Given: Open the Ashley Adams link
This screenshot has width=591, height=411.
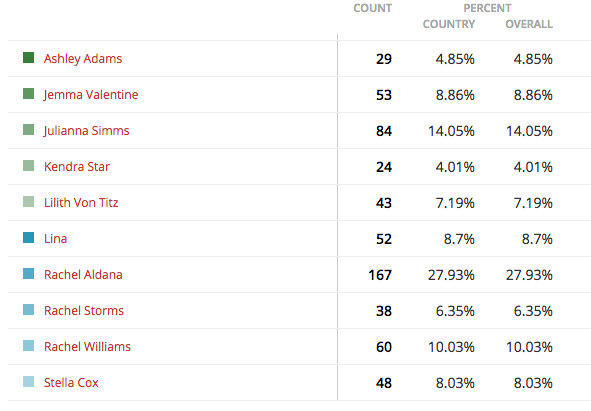Looking at the screenshot, I should [83, 59].
